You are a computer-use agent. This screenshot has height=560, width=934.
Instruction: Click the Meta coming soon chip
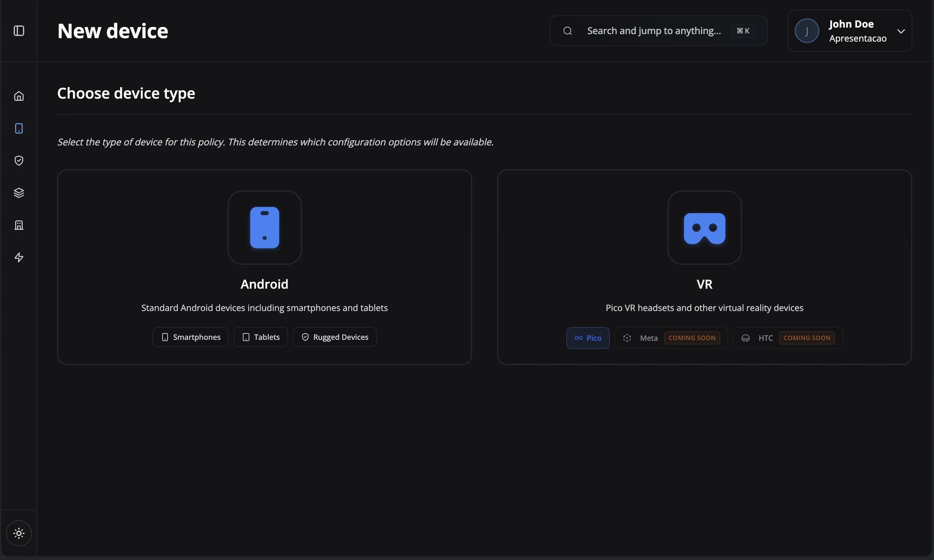pos(671,338)
